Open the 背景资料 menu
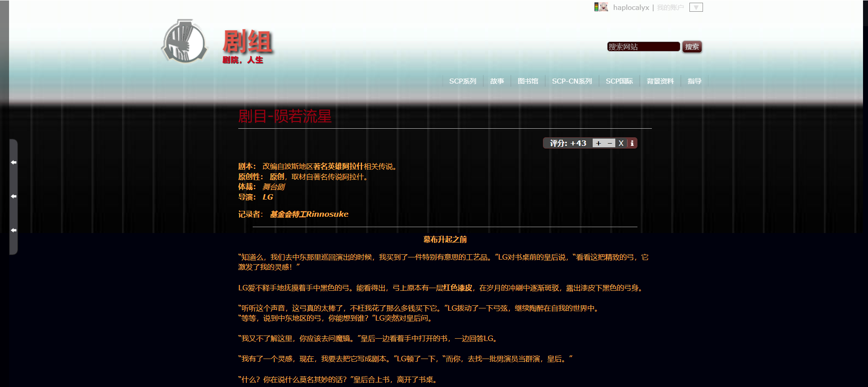 (660, 81)
